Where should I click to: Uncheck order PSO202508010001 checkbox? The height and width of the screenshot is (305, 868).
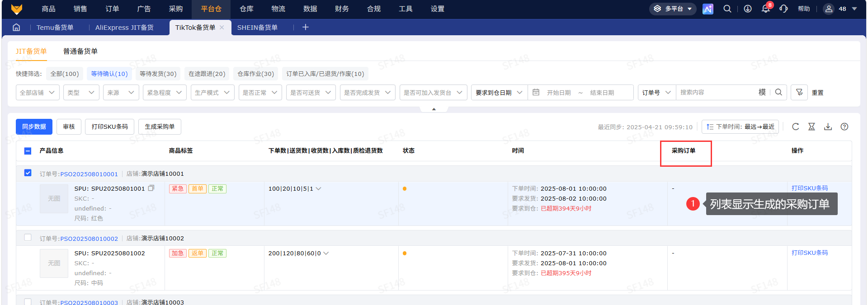(x=28, y=173)
